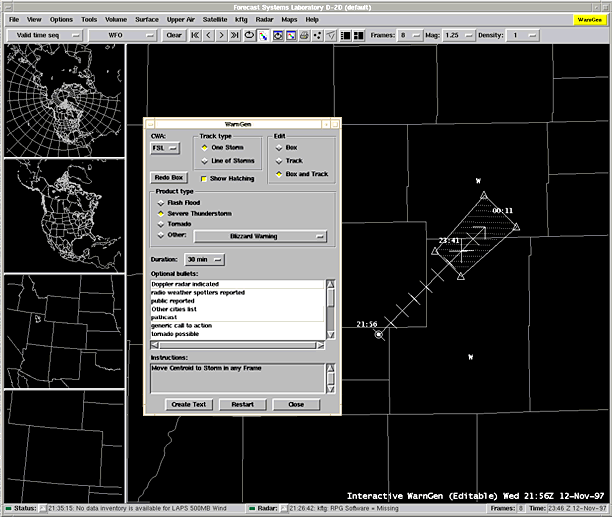
Task: Open the Upper Air menu
Action: 181,20
